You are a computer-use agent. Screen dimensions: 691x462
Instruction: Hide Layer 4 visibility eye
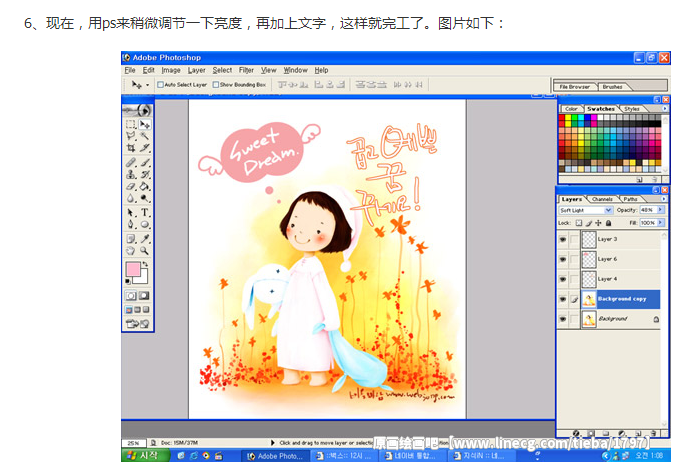563,279
